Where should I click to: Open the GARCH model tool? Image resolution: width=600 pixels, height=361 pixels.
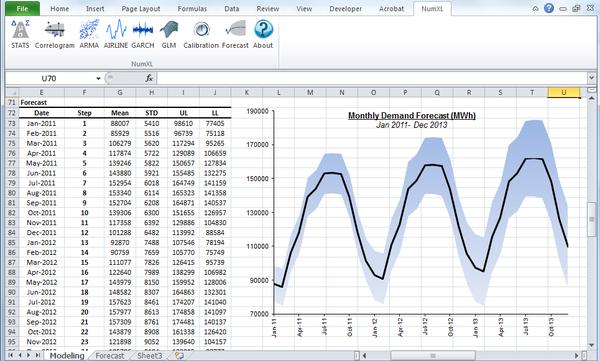143,34
